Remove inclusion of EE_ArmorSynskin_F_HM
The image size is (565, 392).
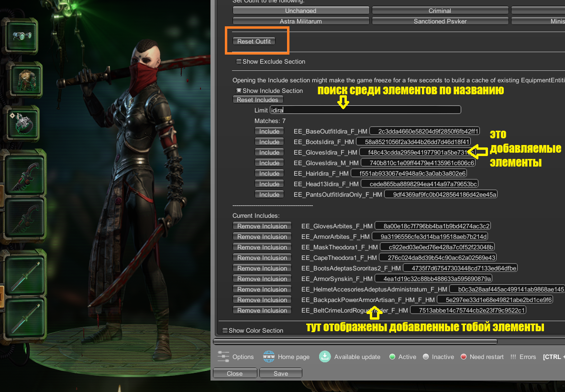[x=262, y=279]
